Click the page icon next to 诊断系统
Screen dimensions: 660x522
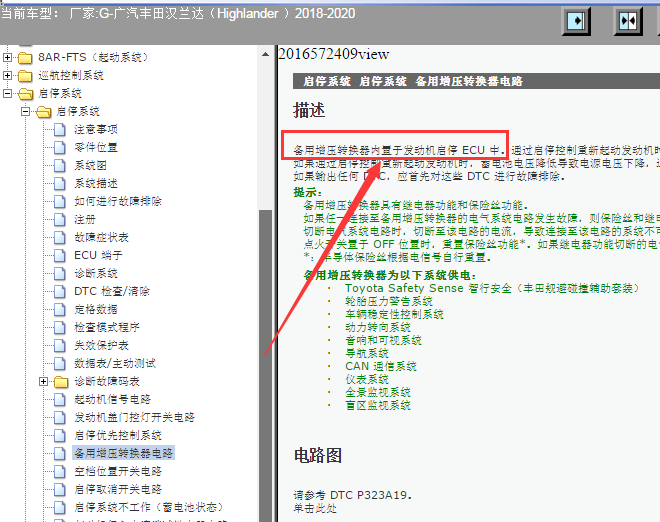pyautogui.click(x=60, y=274)
